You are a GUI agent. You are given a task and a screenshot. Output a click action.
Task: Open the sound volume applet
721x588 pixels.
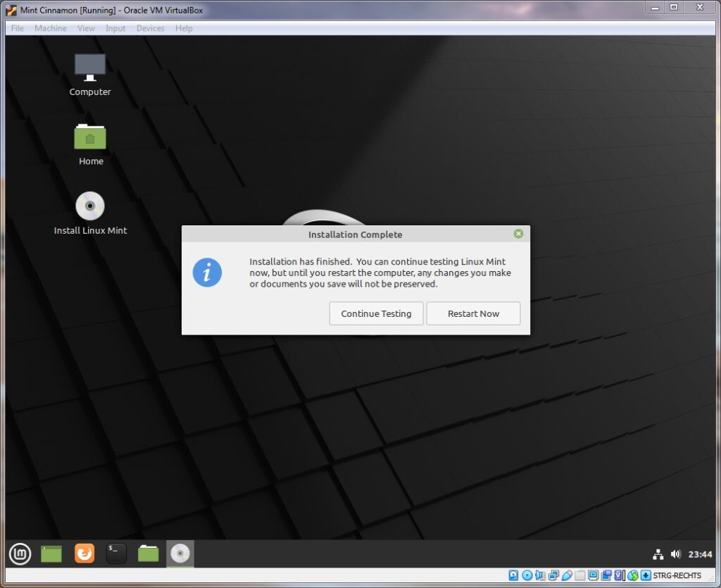(x=675, y=554)
